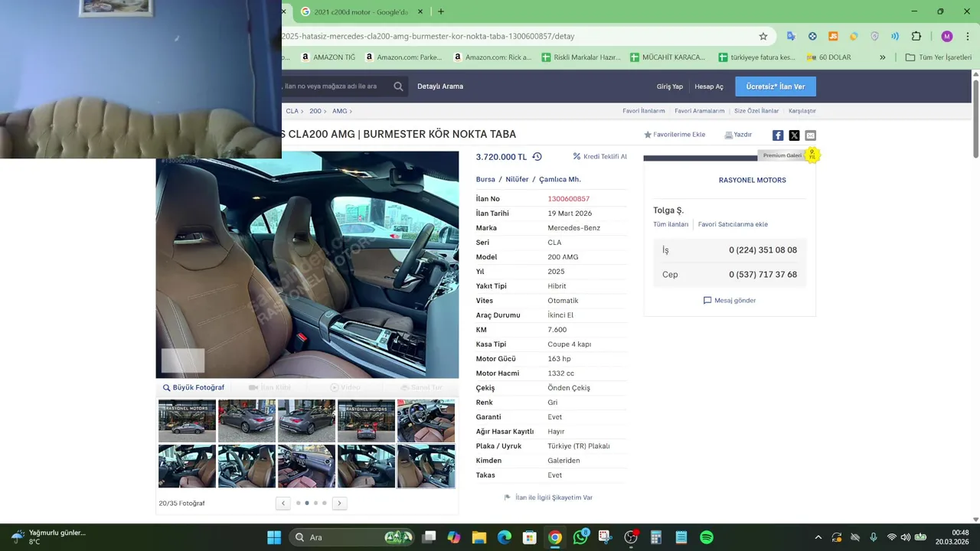Click the orange JS extension icon
Image resolution: width=980 pixels, height=551 pixels.
pyautogui.click(x=833, y=36)
